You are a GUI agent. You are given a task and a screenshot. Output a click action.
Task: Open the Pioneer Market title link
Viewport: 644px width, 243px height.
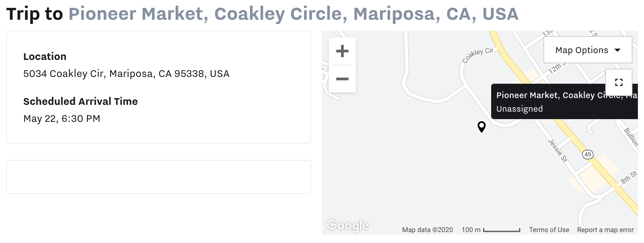(293, 14)
